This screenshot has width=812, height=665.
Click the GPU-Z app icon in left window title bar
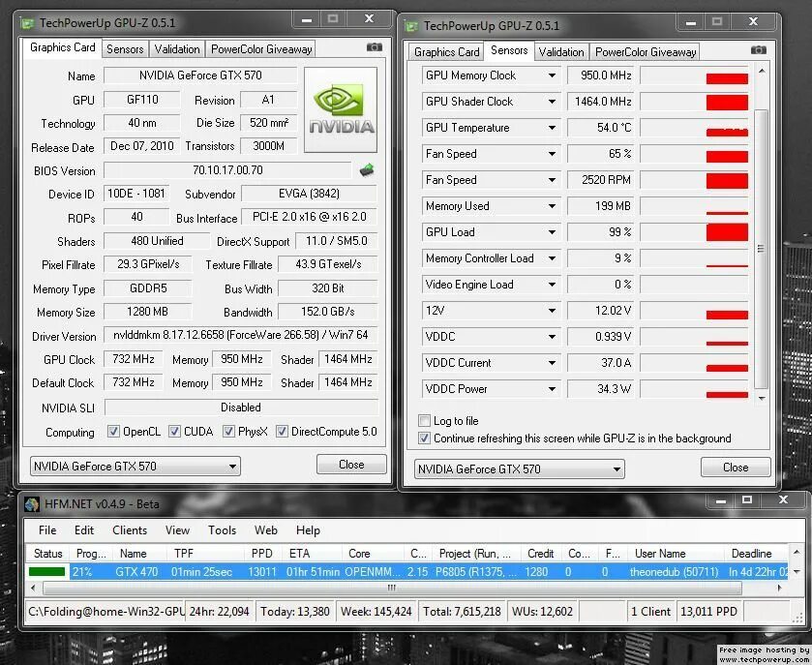(27, 23)
